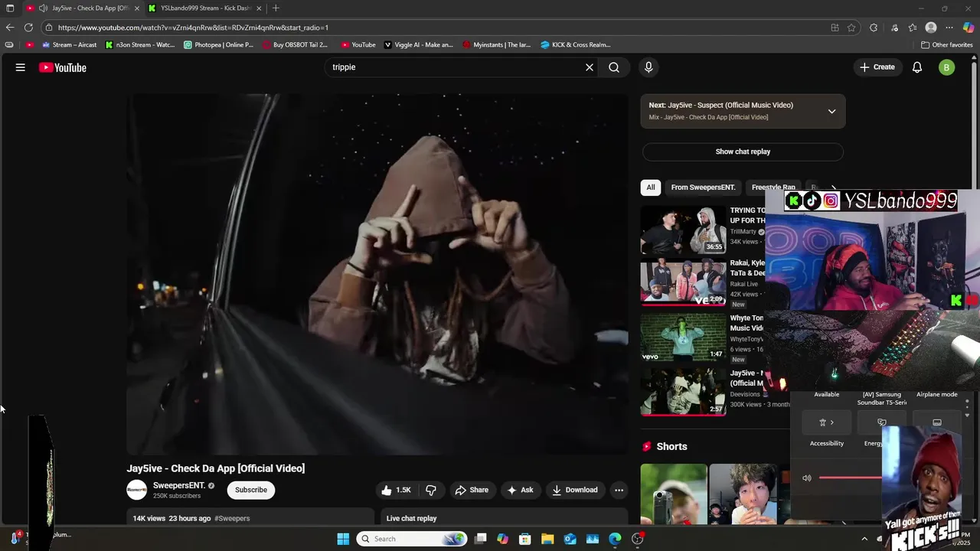Open the account avatar menu
Image resolution: width=980 pixels, height=551 pixels.
[x=946, y=67]
